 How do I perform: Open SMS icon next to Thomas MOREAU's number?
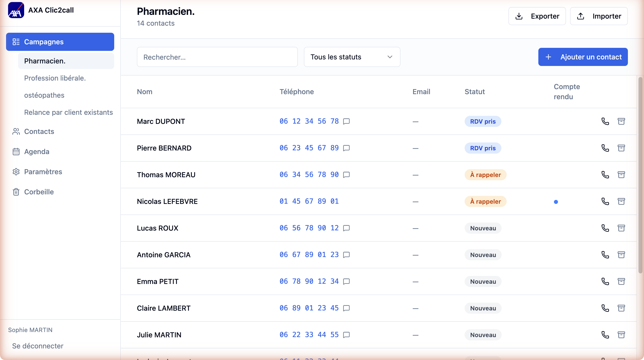point(346,175)
